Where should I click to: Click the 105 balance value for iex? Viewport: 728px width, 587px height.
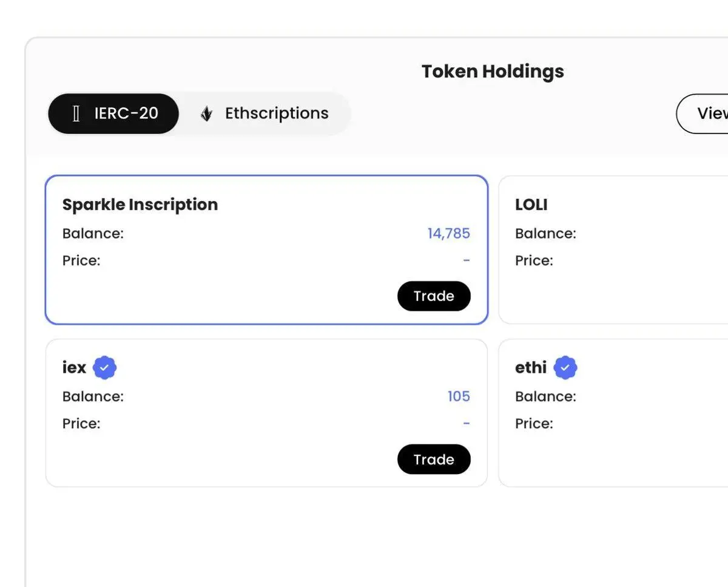(x=459, y=396)
